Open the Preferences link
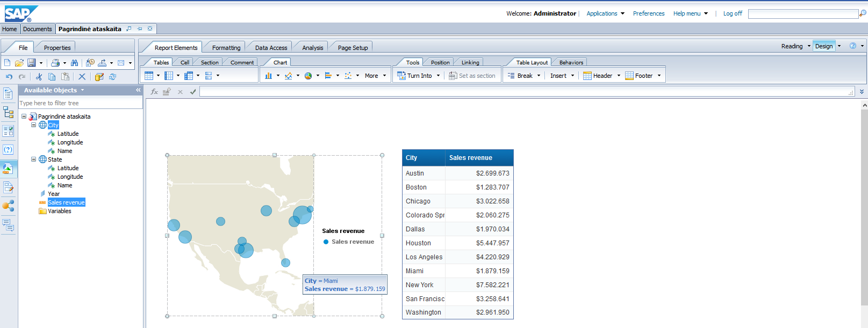The height and width of the screenshot is (328, 868). [648, 13]
